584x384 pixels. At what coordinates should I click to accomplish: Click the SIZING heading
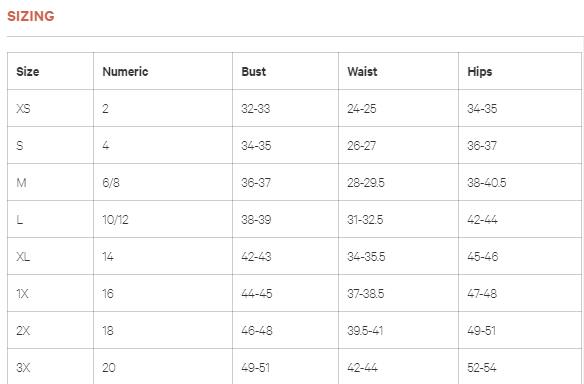coord(31,16)
